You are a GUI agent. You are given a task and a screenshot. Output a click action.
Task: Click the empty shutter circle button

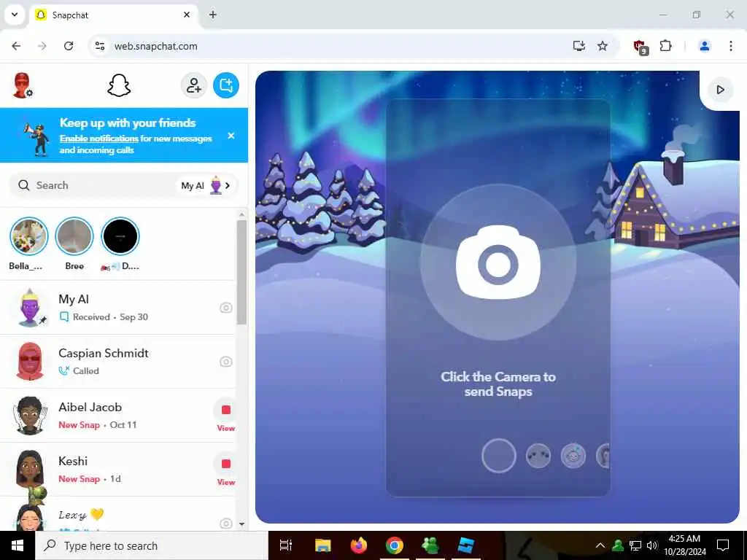pyautogui.click(x=498, y=456)
